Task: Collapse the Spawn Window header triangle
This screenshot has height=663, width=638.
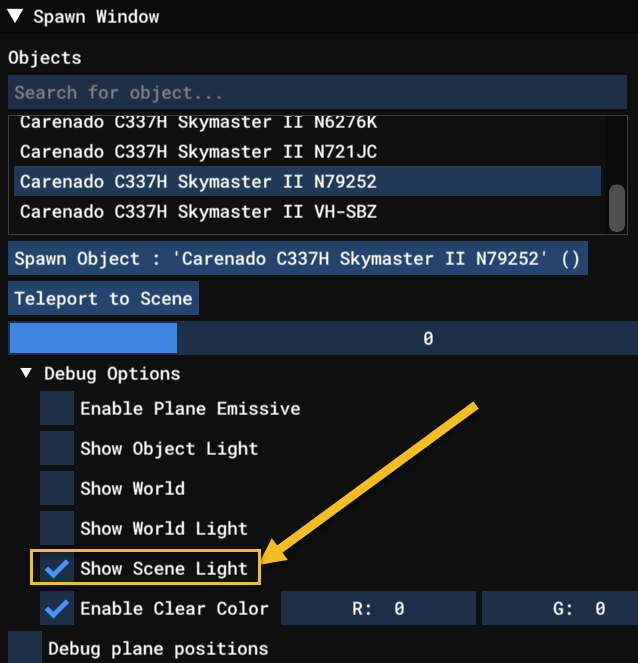Action: pyautogui.click(x=15, y=17)
